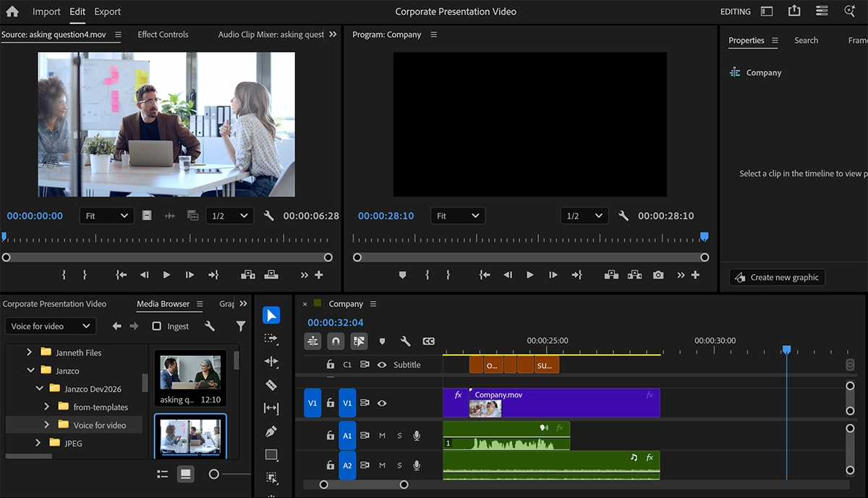Open Quick Export share icon
The image size is (868, 498).
794,11
